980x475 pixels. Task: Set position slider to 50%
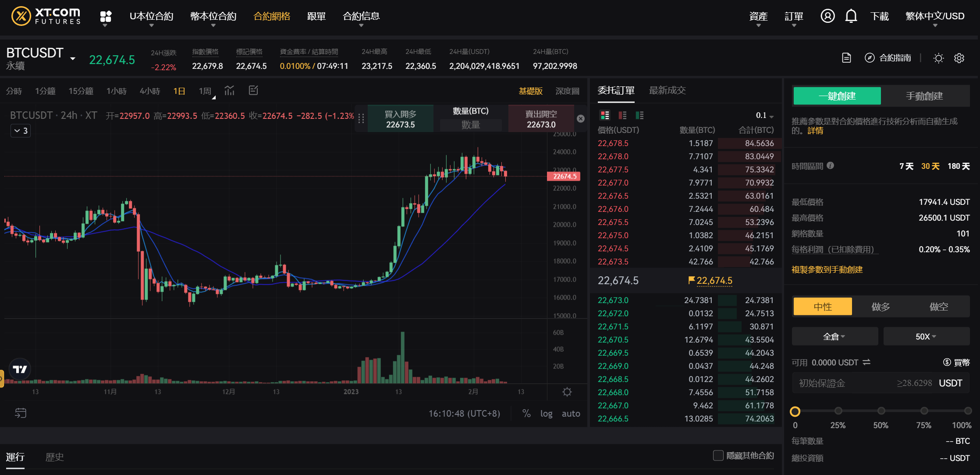(881, 411)
